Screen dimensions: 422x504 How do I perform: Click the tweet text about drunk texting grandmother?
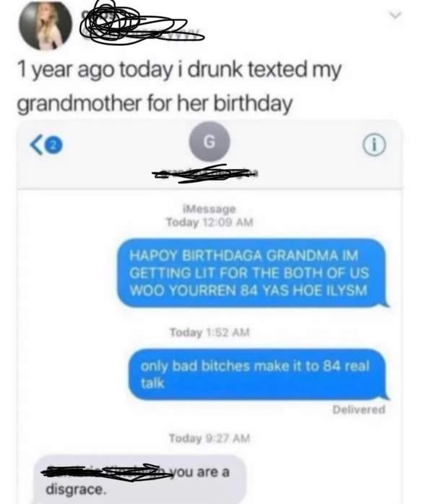[x=178, y=87]
